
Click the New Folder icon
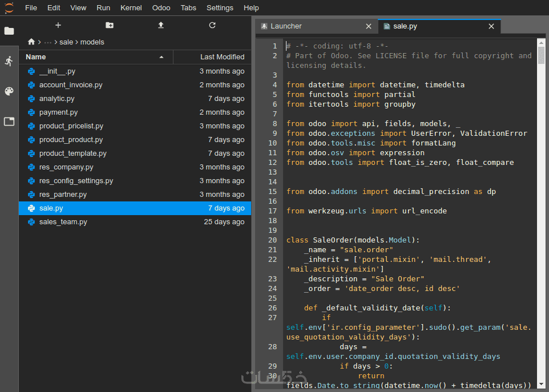pyautogui.click(x=110, y=25)
